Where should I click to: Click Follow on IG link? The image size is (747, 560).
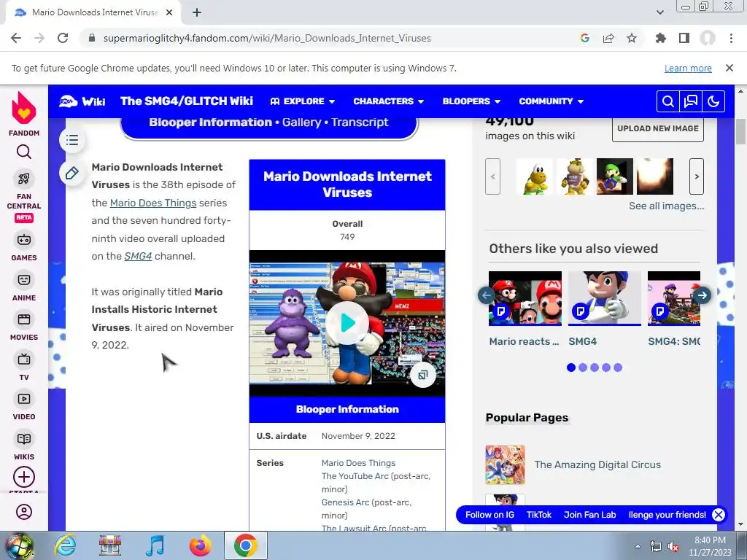[489, 515]
